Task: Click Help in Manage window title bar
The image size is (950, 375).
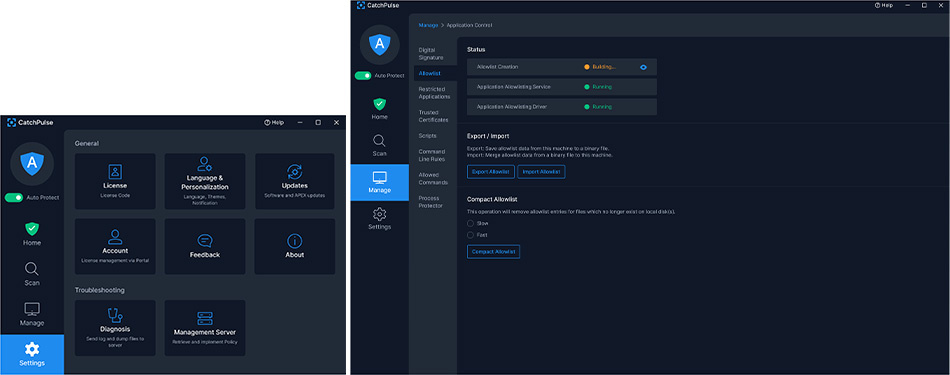Action: (x=884, y=5)
